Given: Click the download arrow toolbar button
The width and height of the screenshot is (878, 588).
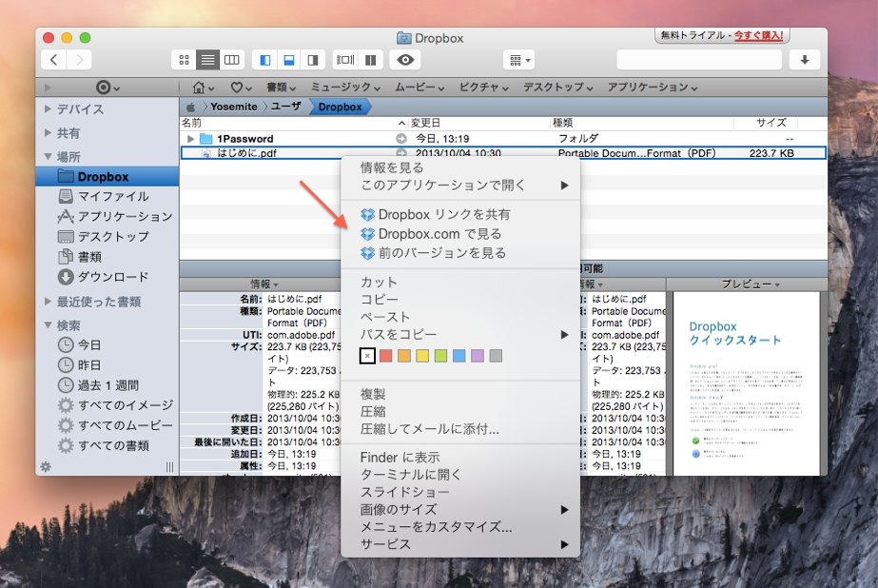Looking at the screenshot, I should 805,60.
